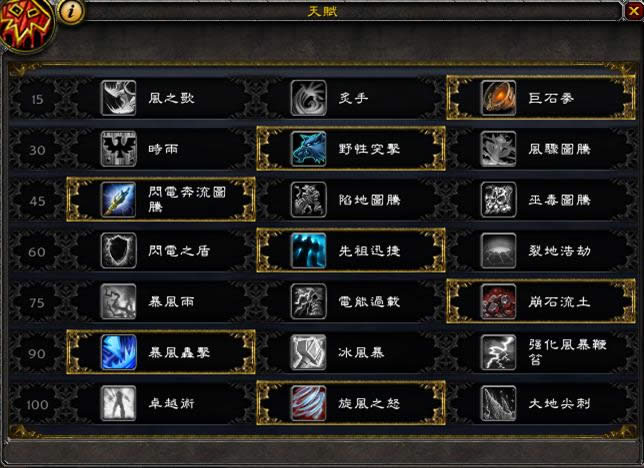Select 閃電奔流圖騰 totem talent icon
Viewport: 644px width, 468px height.
pos(118,200)
